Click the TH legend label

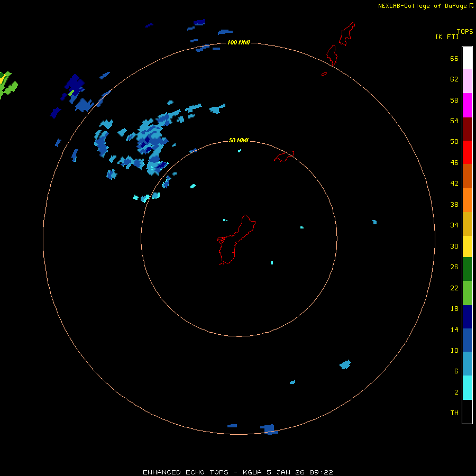454,413
